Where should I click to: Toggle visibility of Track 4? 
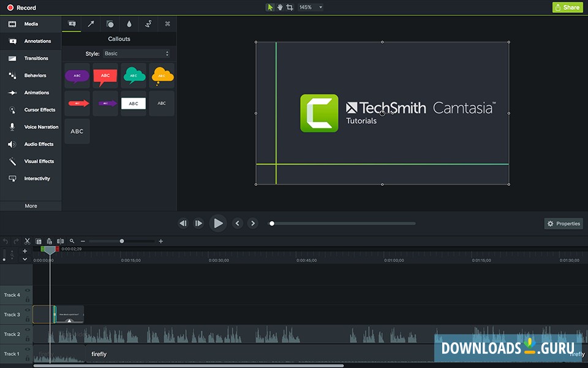coord(28,289)
